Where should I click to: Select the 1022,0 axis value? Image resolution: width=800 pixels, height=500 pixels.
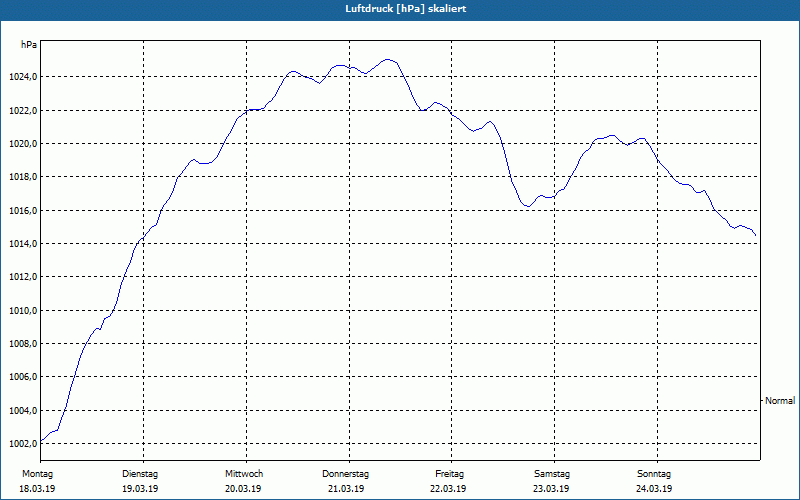pyautogui.click(x=23, y=111)
